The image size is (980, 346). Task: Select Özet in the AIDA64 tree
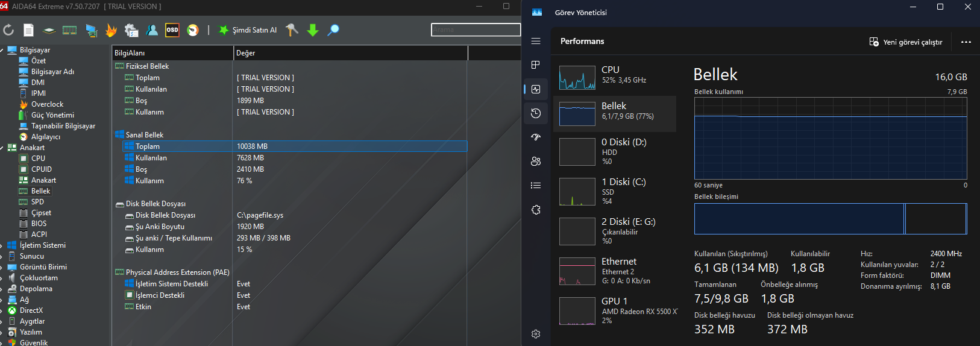[39, 61]
